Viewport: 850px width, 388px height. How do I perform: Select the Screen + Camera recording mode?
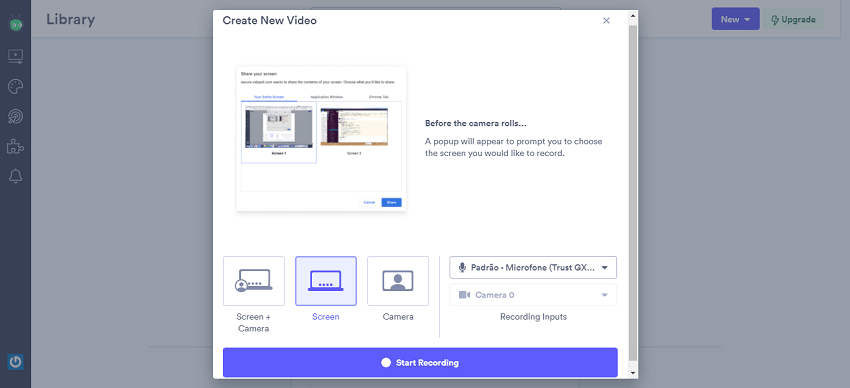point(254,281)
